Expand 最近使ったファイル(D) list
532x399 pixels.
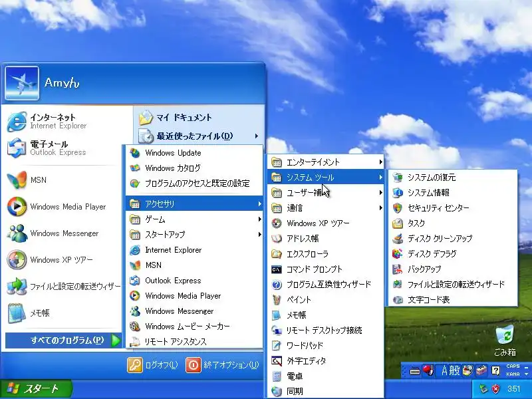[x=199, y=136]
